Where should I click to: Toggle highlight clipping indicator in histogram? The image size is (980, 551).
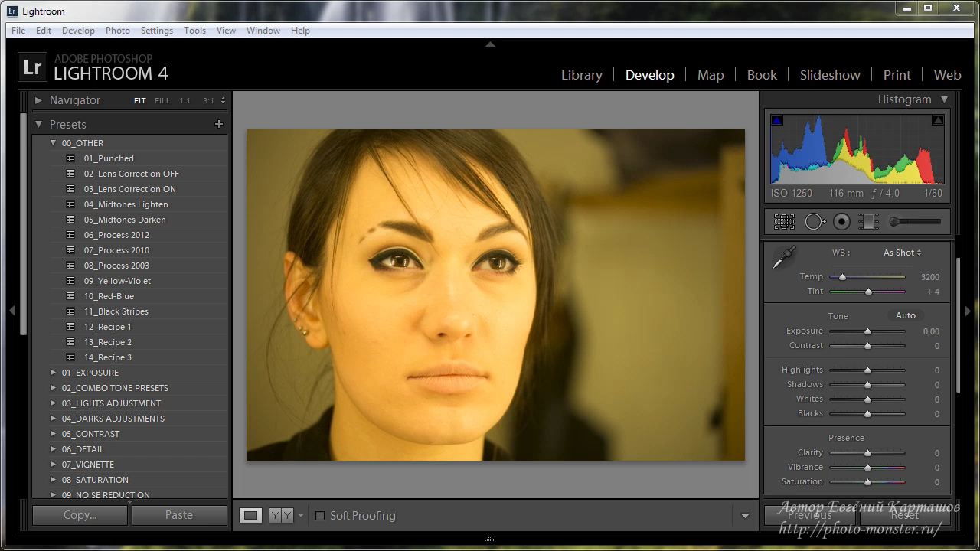coord(938,120)
